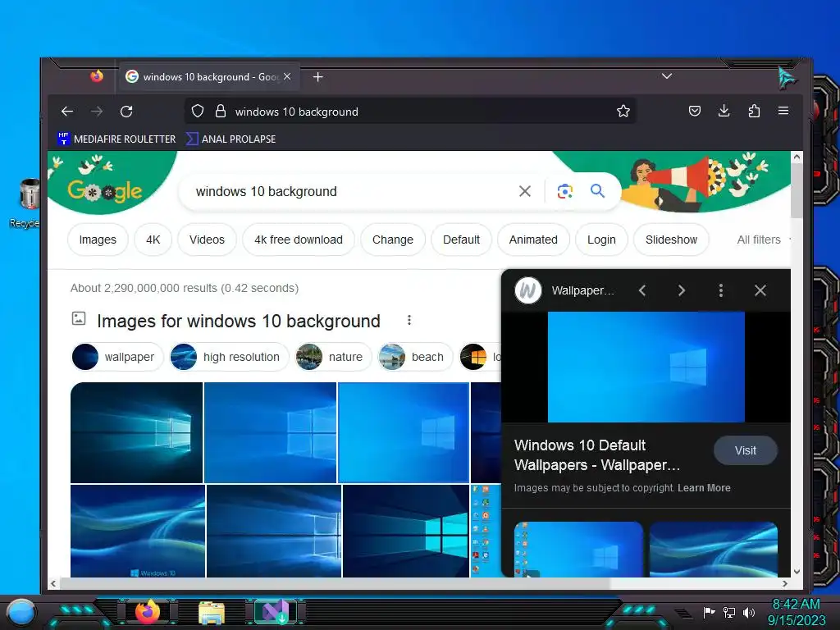Select the Default filter chip
Viewport: 840px width, 630px height.
pos(461,240)
